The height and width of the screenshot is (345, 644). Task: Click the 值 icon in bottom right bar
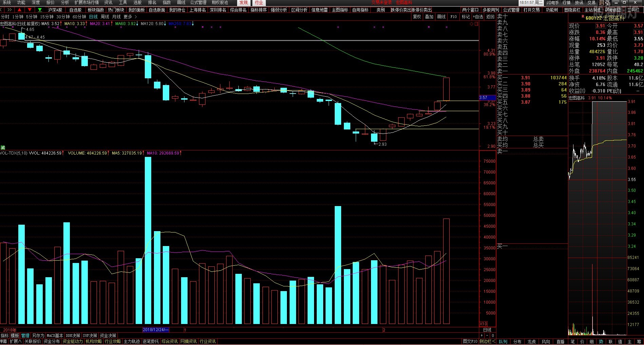coord(620,342)
